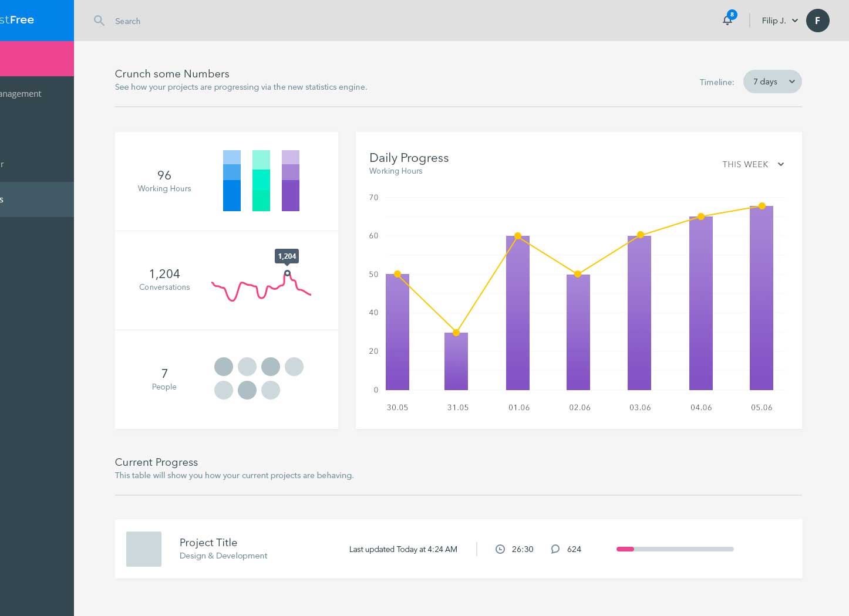Image resolution: width=849 pixels, height=616 pixels.
Task: Open the Filip J. user menu
Action: tap(779, 21)
